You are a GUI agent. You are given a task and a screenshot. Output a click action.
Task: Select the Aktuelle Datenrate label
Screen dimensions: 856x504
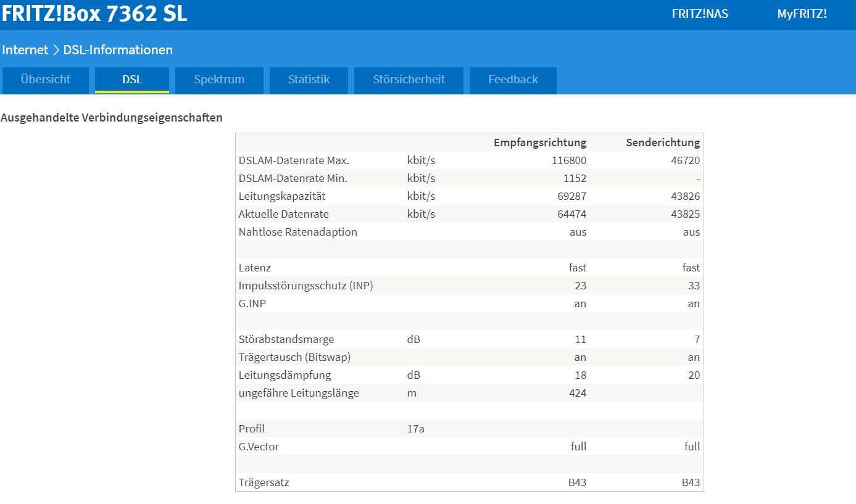point(284,214)
